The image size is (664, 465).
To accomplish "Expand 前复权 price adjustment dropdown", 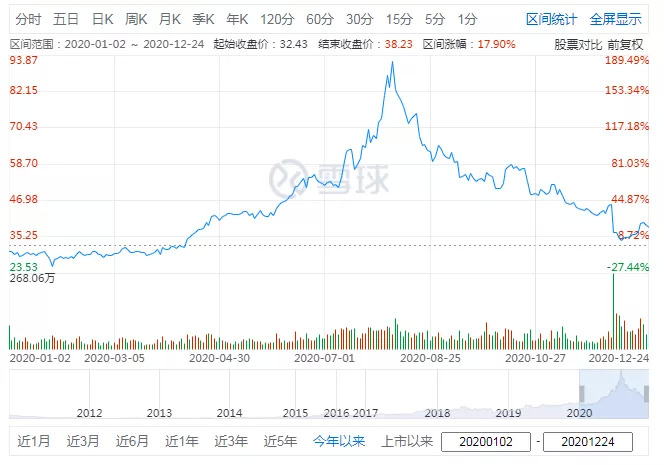I will pos(626,45).
